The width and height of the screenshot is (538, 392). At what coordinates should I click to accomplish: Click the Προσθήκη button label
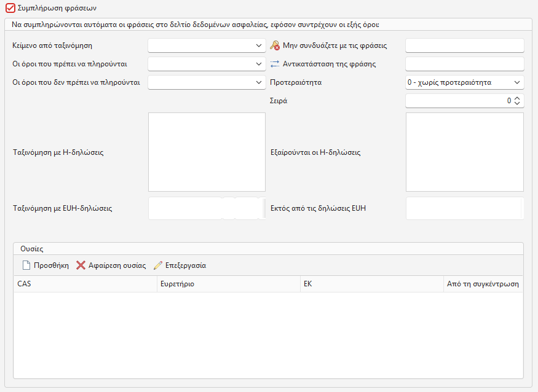[x=51, y=265]
